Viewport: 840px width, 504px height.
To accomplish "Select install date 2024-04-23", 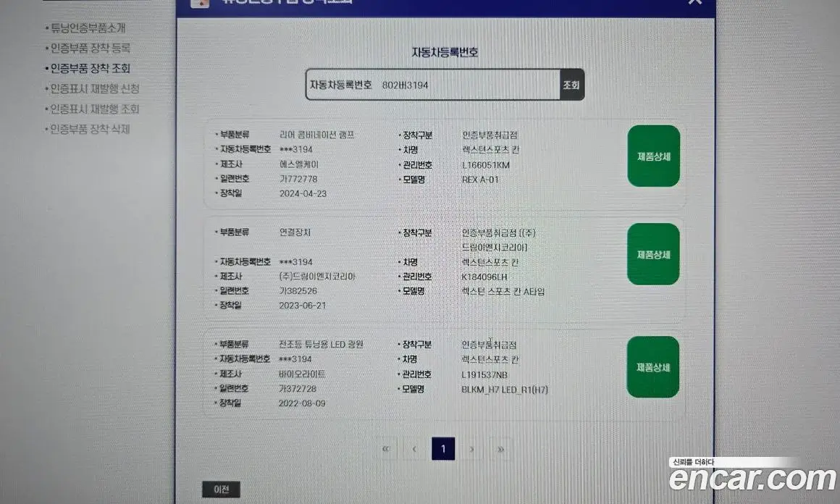I will tap(303, 193).
